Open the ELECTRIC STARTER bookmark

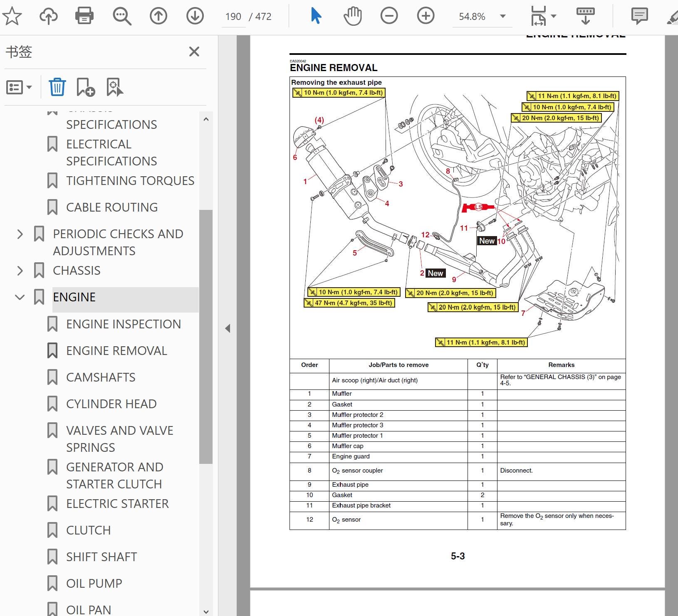(x=117, y=503)
